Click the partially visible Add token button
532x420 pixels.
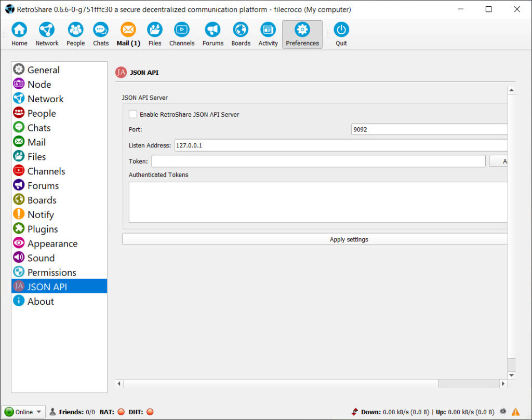(498, 161)
